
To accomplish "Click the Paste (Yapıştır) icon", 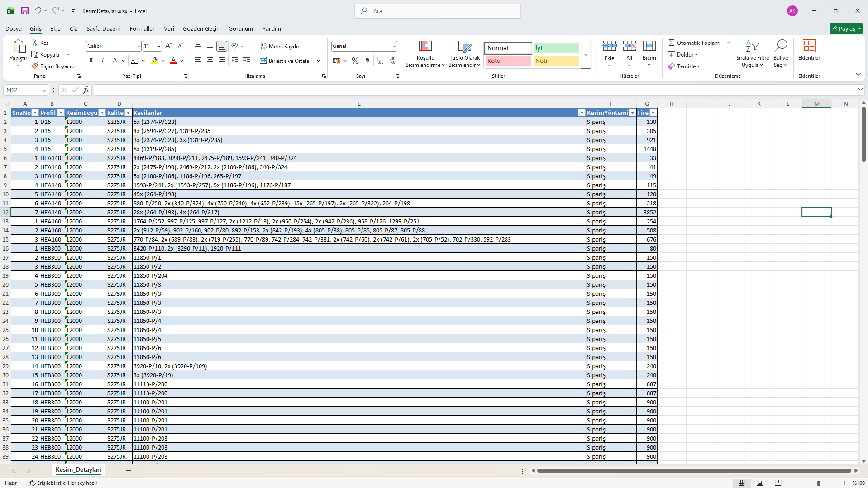I will click(x=19, y=46).
